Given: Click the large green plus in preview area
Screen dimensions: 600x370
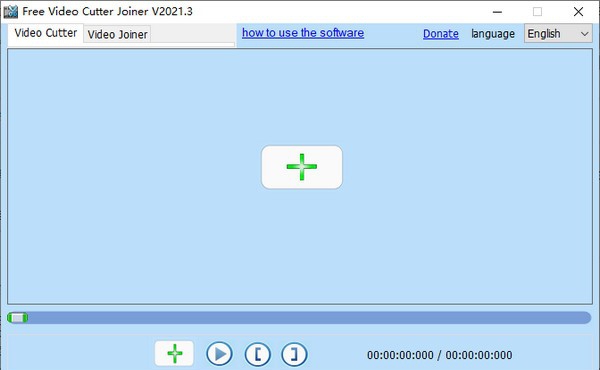Looking at the screenshot, I should 302,167.
